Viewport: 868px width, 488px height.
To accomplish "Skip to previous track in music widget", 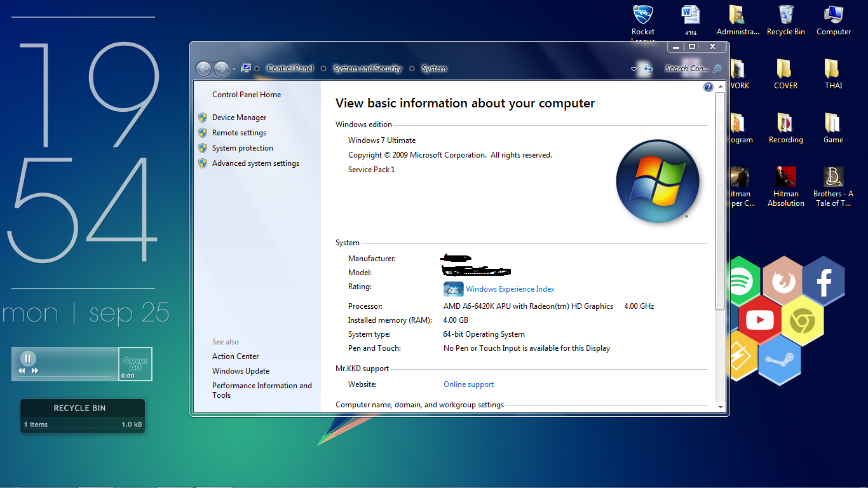I will pyautogui.click(x=22, y=371).
